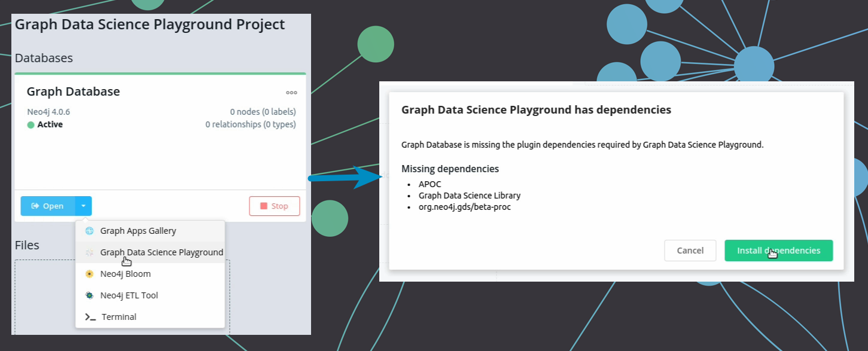Cancel the dependencies dialog
Viewport: 868px width, 351px height.
tap(690, 251)
